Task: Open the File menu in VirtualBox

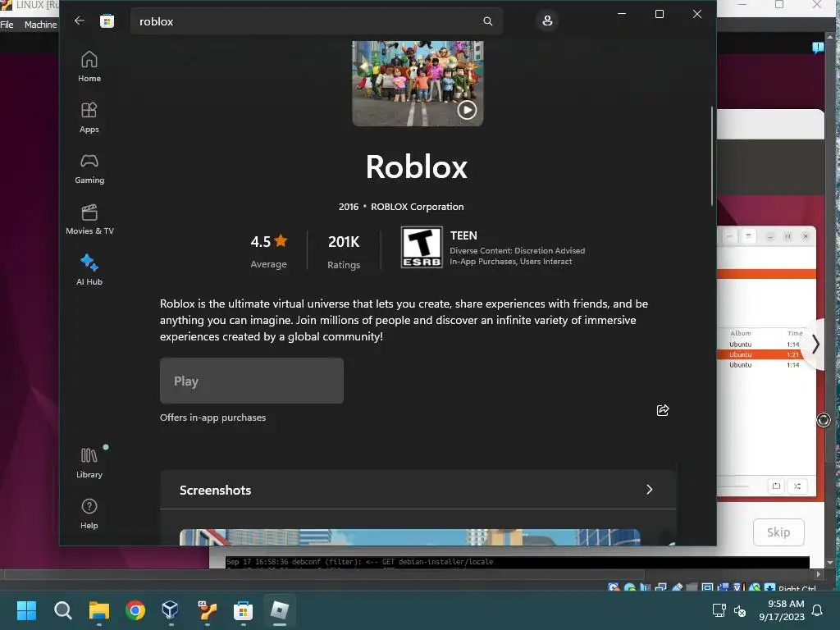Action: click(x=7, y=25)
